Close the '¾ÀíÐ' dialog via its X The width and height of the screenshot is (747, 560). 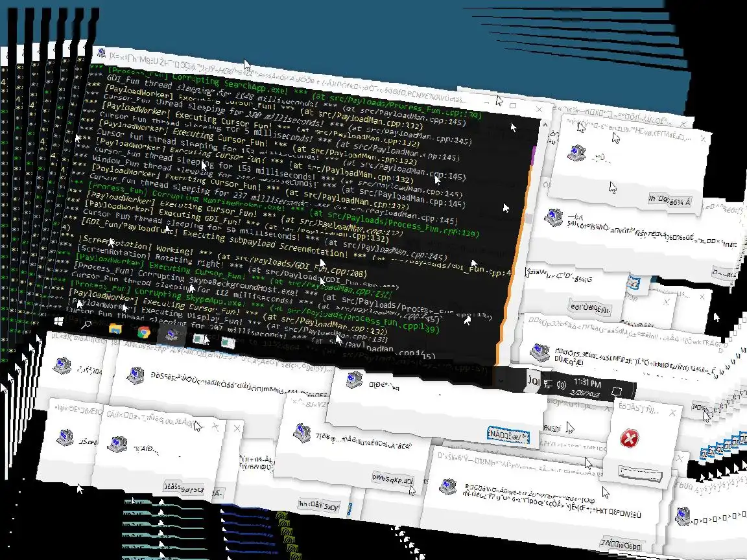coord(215,427)
